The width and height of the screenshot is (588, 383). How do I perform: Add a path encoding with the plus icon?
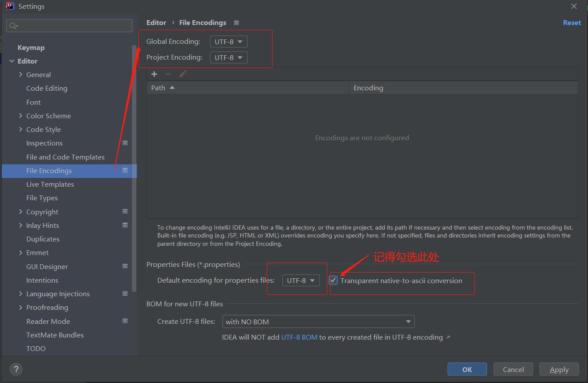tap(154, 74)
